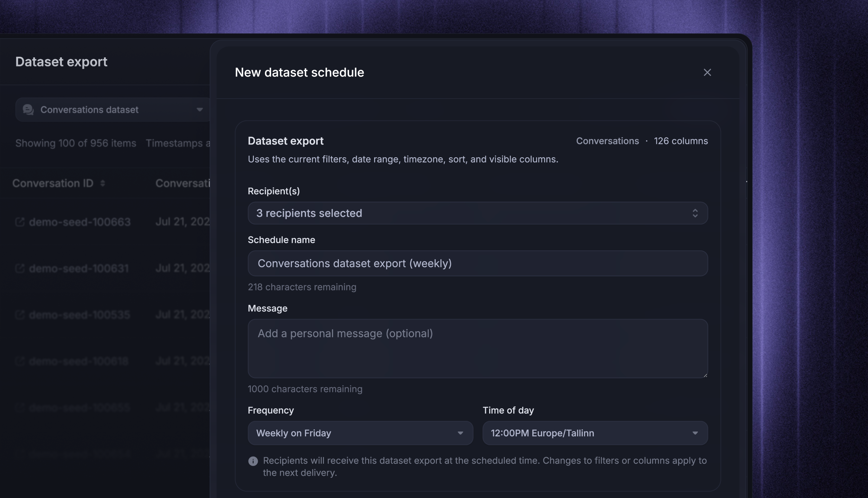868x498 pixels.
Task: Click '218 characters remaining' text
Action: click(302, 287)
